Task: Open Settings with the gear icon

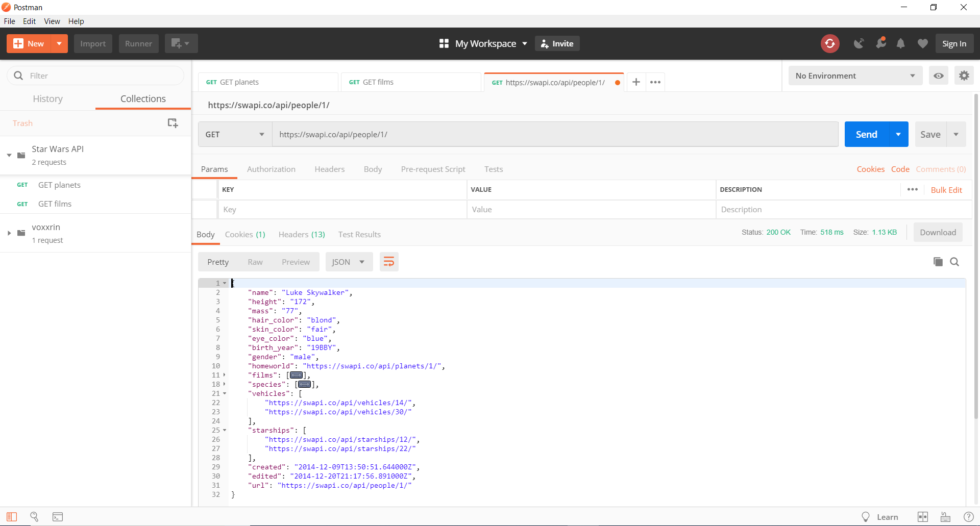Action: 965,75
